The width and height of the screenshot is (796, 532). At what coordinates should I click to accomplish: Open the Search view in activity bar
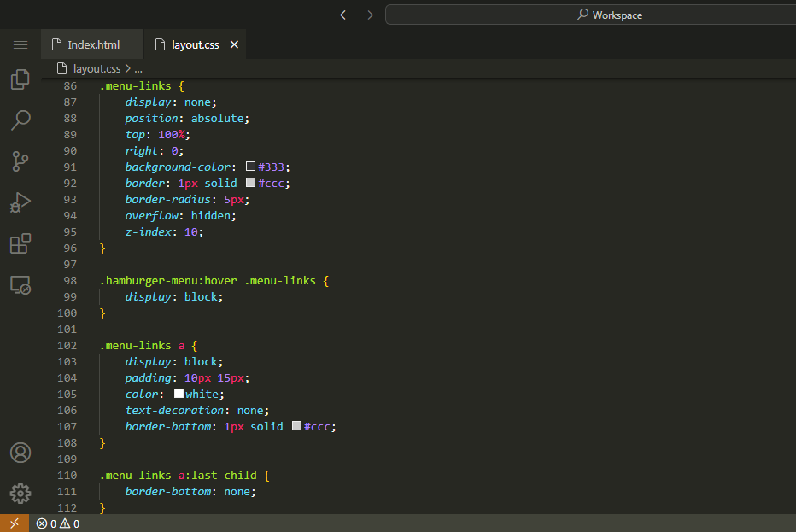click(20, 120)
